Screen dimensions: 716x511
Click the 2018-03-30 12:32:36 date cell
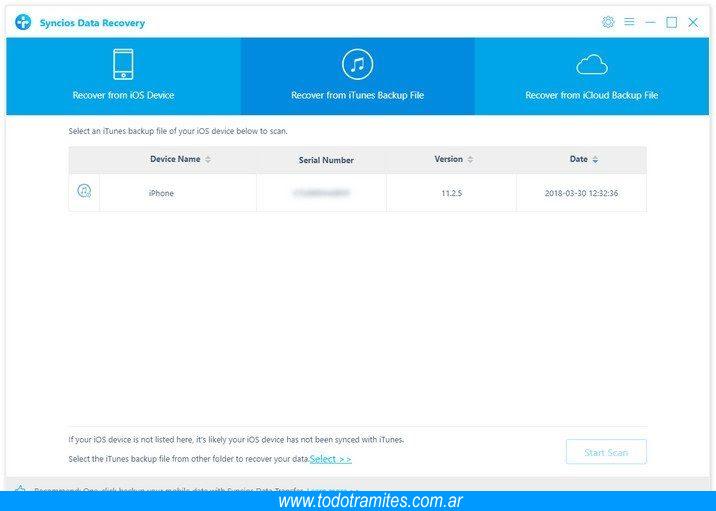pyautogui.click(x=581, y=193)
